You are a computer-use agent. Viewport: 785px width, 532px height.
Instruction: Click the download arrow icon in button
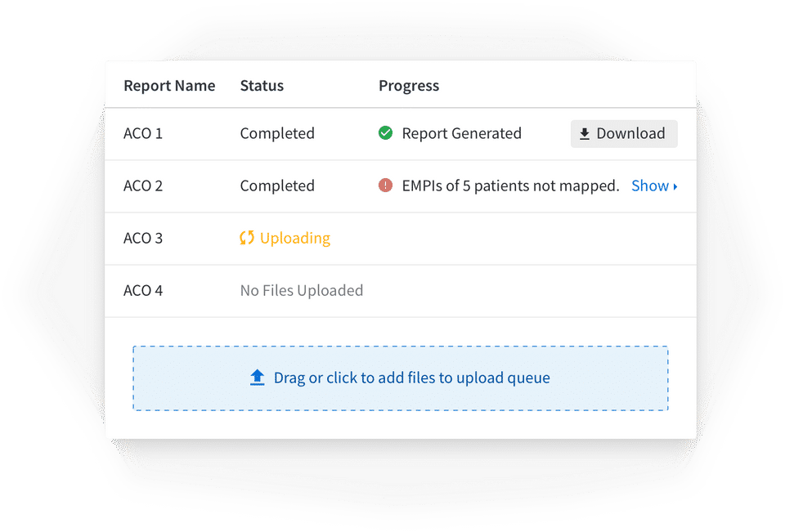pyautogui.click(x=585, y=134)
